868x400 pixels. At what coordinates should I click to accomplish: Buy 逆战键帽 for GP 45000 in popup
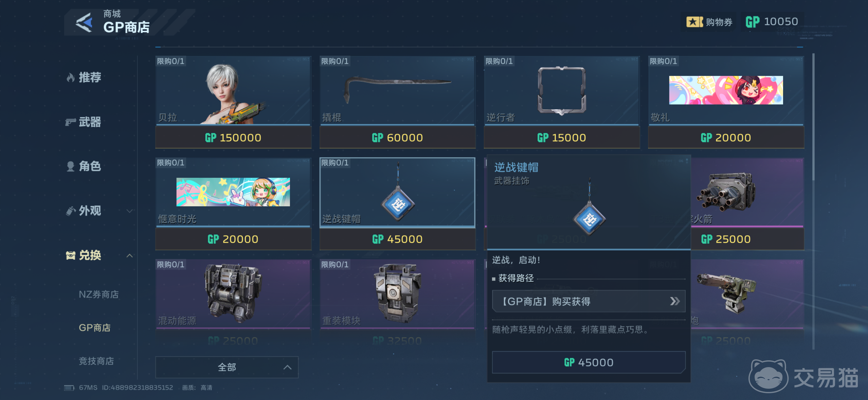[x=589, y=362]
